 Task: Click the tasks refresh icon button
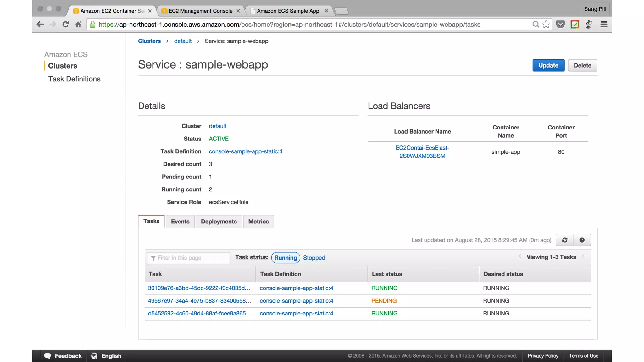(x=564, y=240)
